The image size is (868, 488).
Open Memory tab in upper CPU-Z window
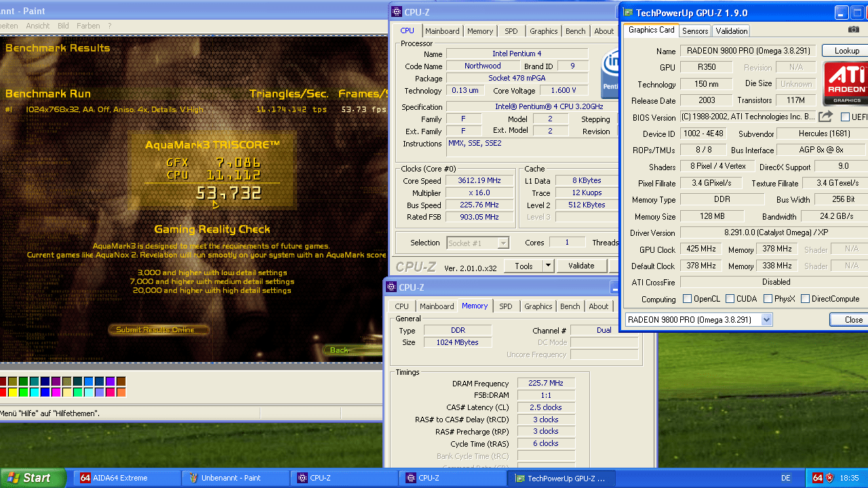pyautogui.click(x=480, y=31)
